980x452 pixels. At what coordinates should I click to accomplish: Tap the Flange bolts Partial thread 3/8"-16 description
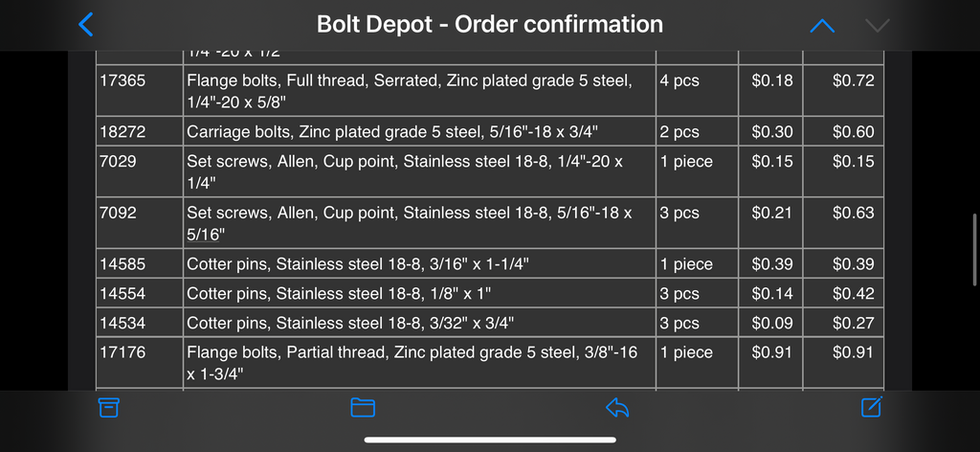(x=412, y=363)
